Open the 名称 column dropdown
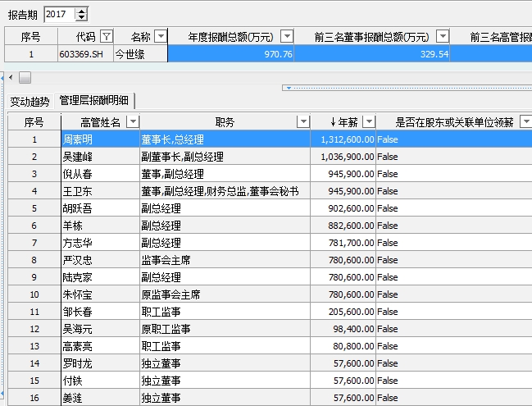 [161, 36]
